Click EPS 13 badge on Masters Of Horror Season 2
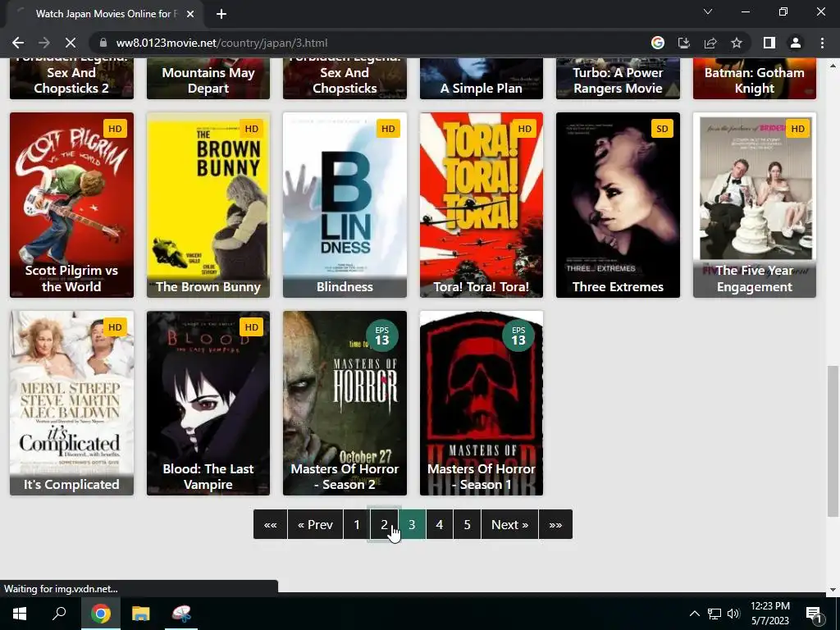Image resolution: width=840 pixels, height=630 pixels. [382, 336]
